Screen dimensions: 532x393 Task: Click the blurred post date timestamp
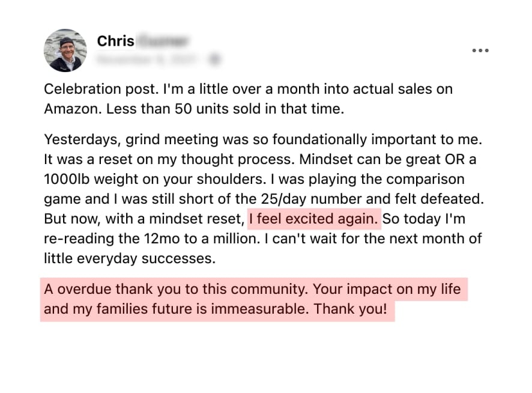(147, 59)
